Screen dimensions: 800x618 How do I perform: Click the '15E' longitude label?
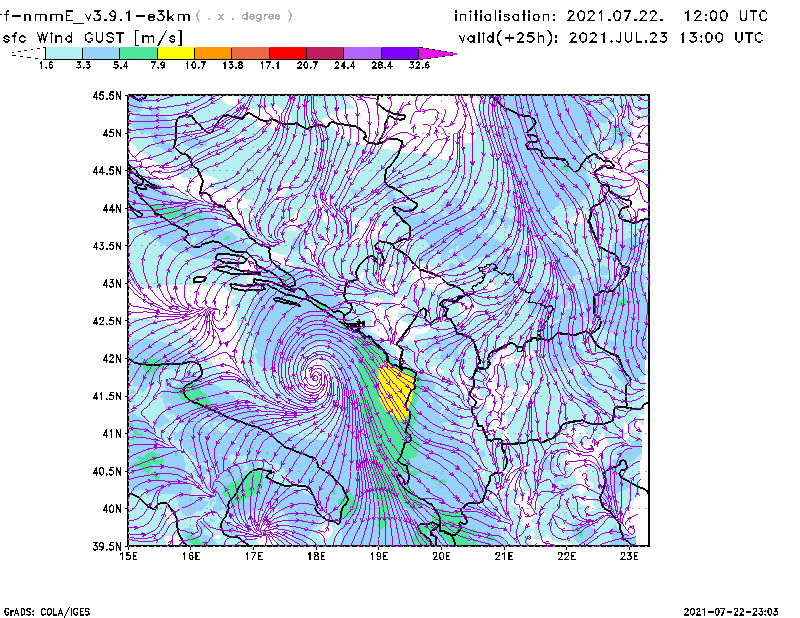coord(128,556)
